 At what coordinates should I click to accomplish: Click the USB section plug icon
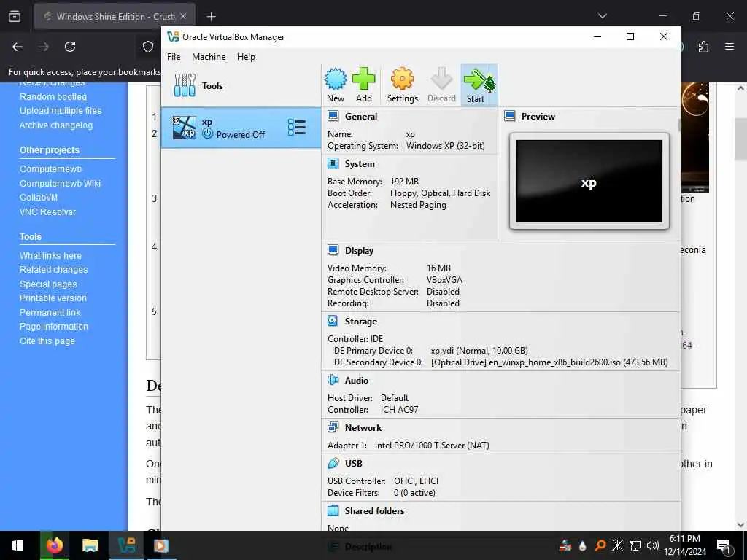pos(333,463)
